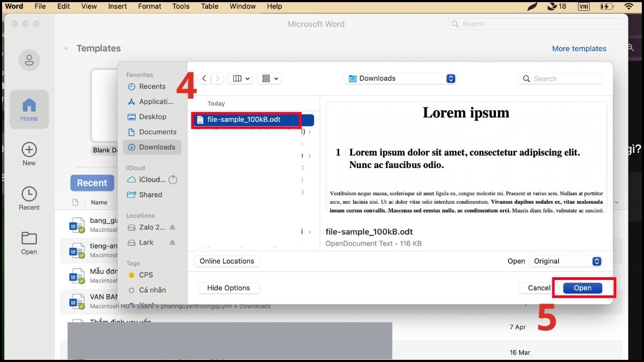
Task: Open the Tools menu
Action: [x=181, y=6]
